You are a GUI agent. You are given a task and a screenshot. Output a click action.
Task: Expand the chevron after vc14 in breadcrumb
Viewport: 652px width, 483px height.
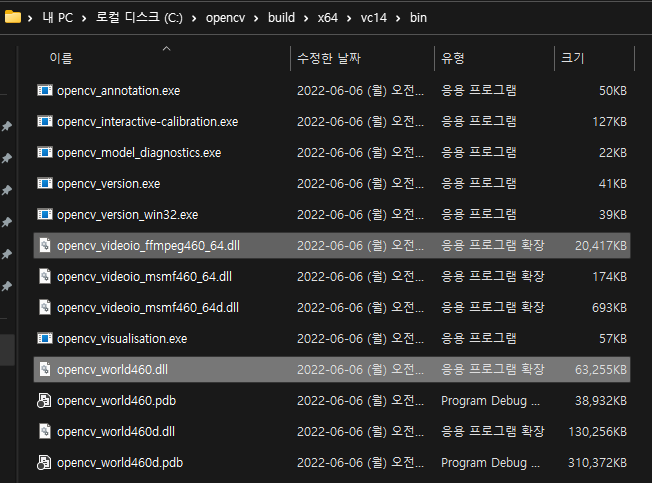(398, 18)
